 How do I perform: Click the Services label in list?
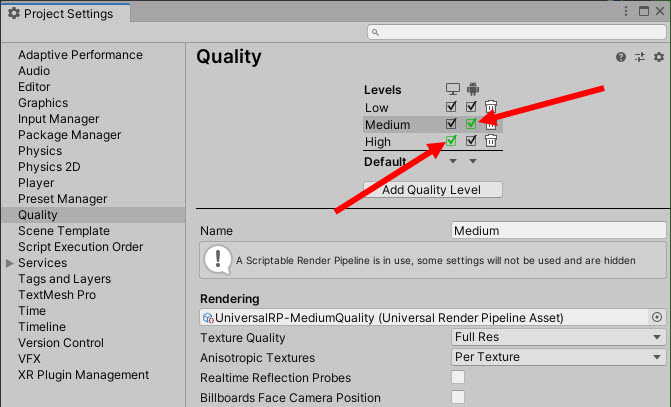coord(42,263)
